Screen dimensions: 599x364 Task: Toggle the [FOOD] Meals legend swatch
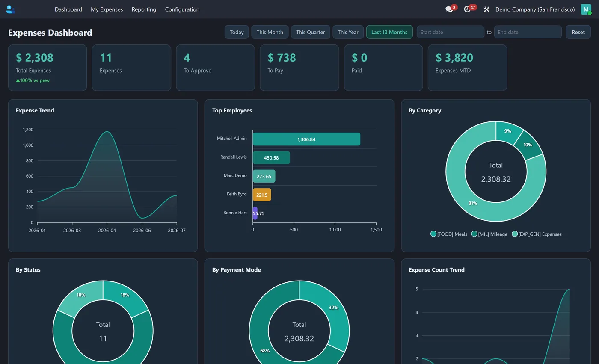[433, 234]
